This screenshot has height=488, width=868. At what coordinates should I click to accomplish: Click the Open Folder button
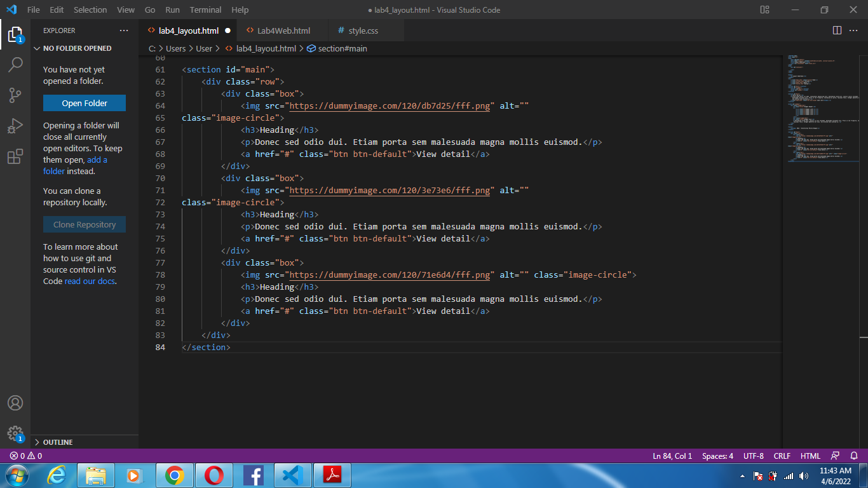[84, 102]
